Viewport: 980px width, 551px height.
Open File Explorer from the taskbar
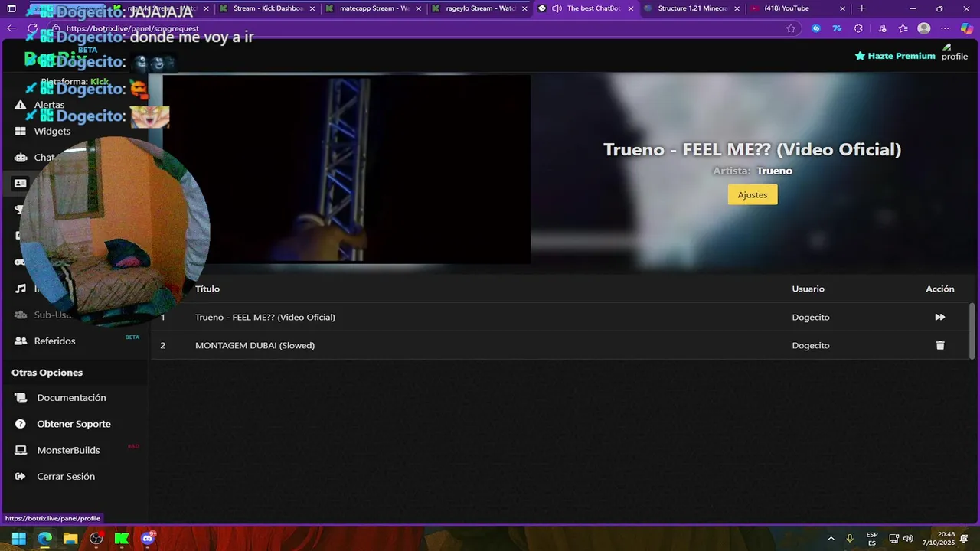[x=70, y=539]
